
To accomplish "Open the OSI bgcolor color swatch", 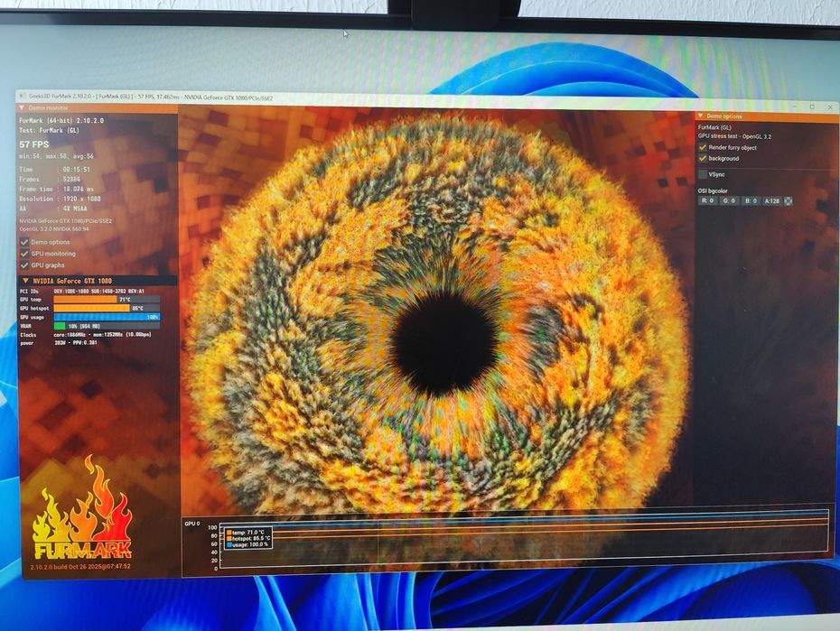I will [x=789, y=200].
